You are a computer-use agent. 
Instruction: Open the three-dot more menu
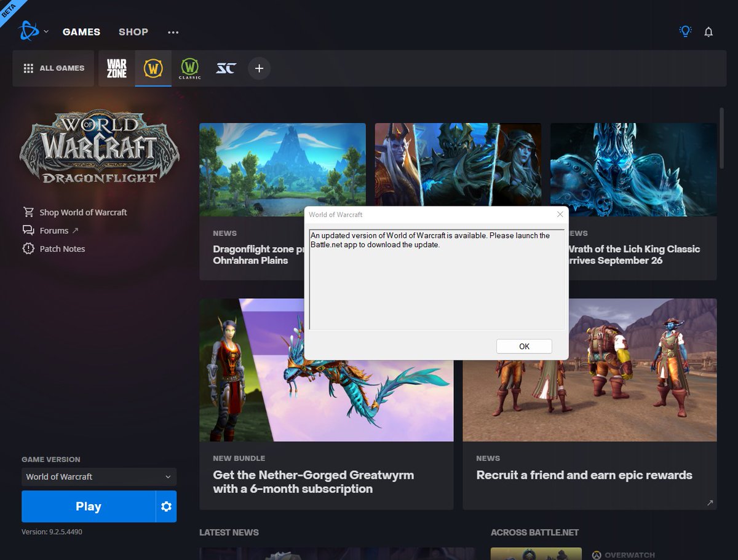click(x=173, y=32)
